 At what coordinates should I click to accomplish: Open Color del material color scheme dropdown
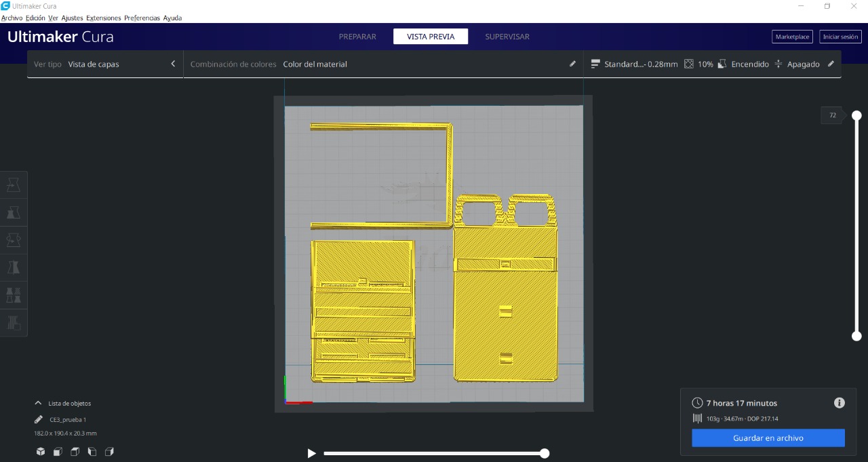tap(383, 64)
